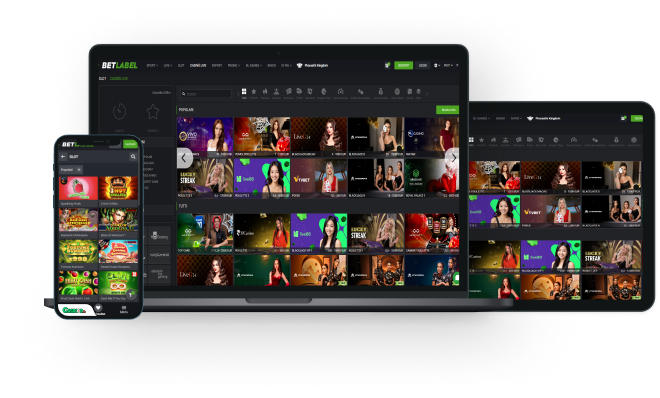Click Login button in laptop header

tap(423, 65)
